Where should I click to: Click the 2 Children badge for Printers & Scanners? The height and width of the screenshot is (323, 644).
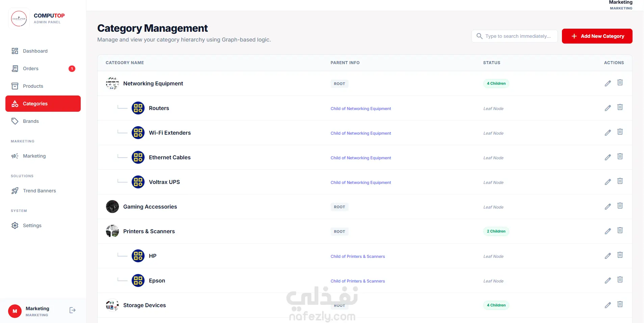pyautogui.click(x=496, y=231)
